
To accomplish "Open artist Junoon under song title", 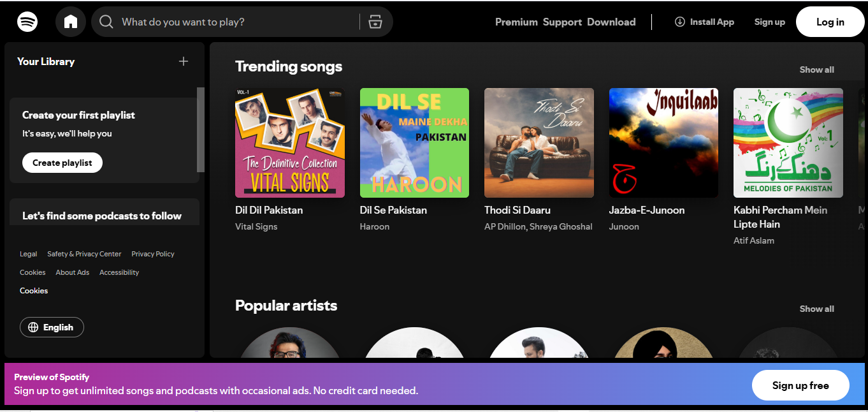I will pos(624,226).
